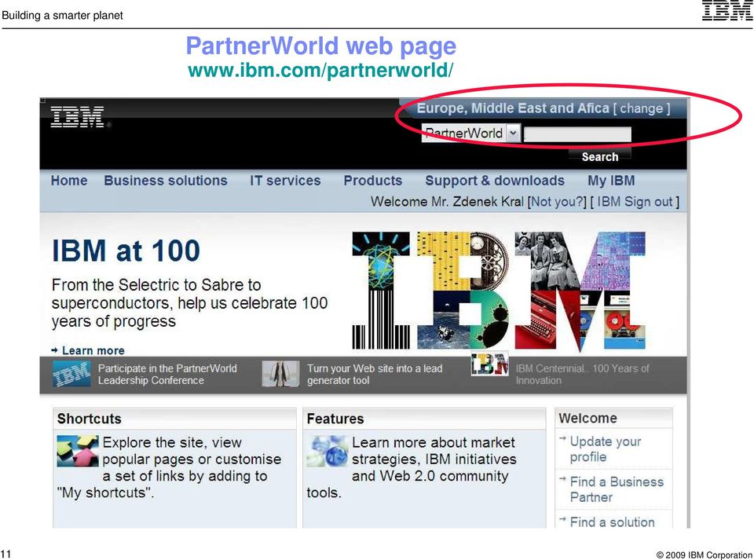Viewport: 754px width, 560px height.
Task: Click the Search button
Action: coord(599,157)
